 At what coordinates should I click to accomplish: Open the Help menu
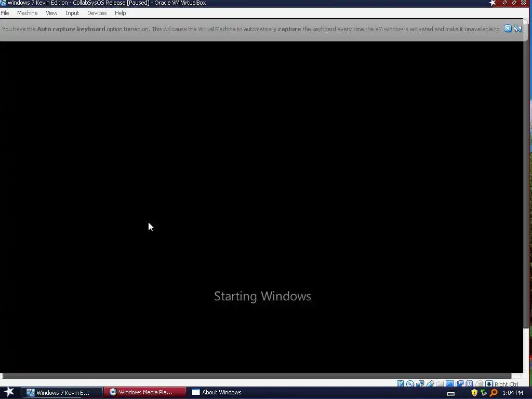point(120,13)
